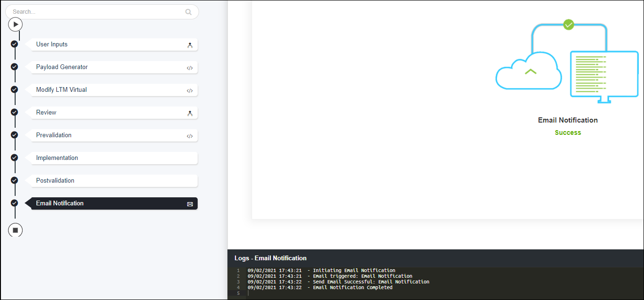Select the Email Notification step
The height and width of the screenshot is (300, 644).
point(114,203)
